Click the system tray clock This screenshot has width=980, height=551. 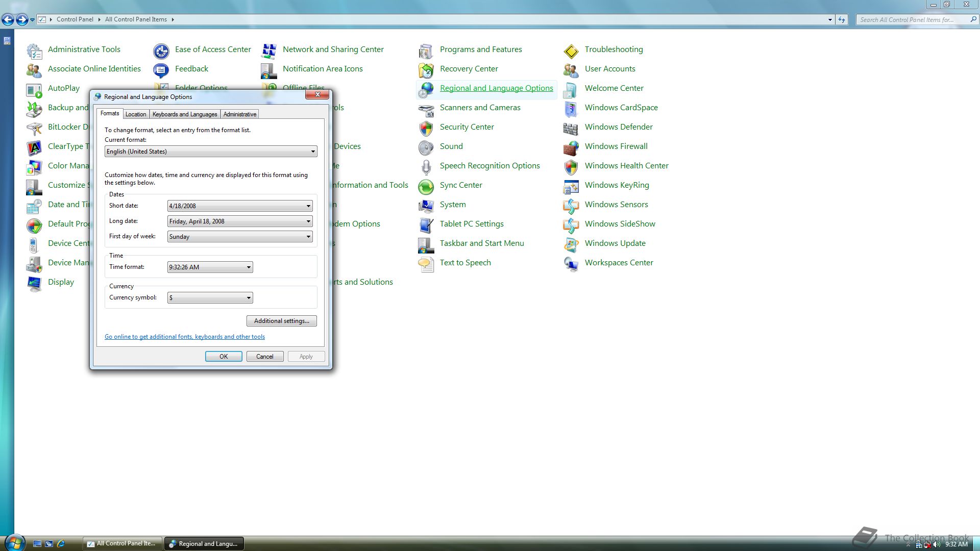[x=957, y=544]
